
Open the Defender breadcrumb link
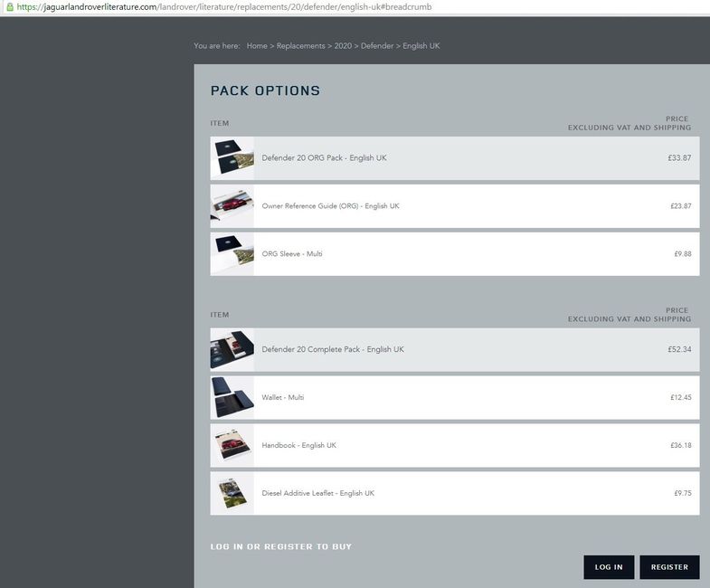pos(377,46)
